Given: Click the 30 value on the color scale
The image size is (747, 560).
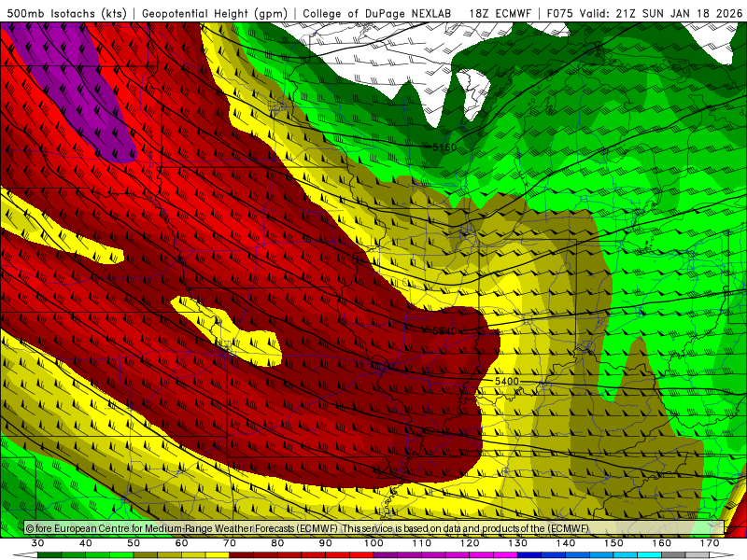Looking at the screenshot, I should pyautogui.click(x=38, y=543).
